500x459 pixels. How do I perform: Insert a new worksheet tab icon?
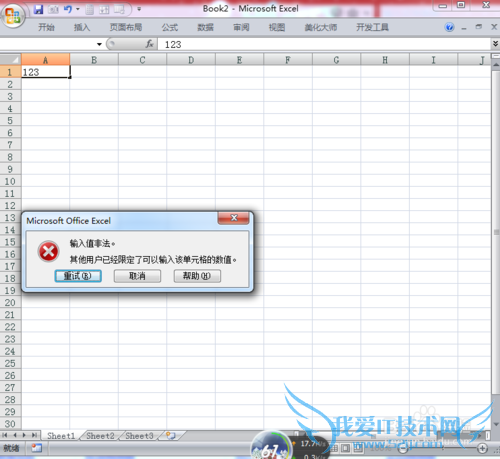(171, 435)
